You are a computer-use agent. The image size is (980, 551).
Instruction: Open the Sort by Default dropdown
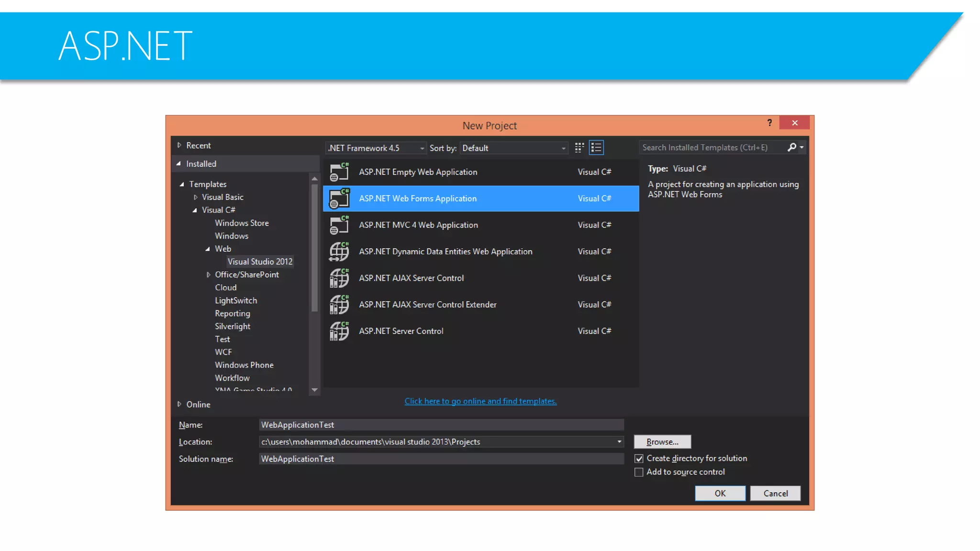click(x=514, y=148)
